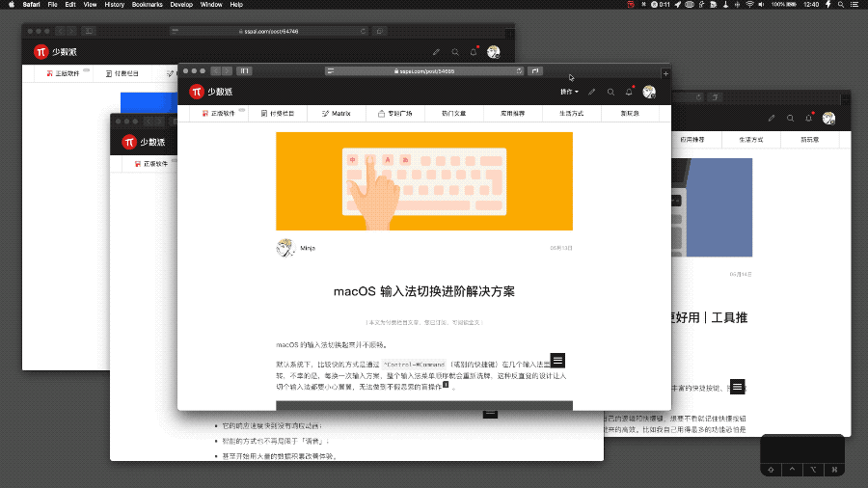Open the 应用推荐 tab in the front window
This screenshot has height=488, width=868.
point(512,114)
